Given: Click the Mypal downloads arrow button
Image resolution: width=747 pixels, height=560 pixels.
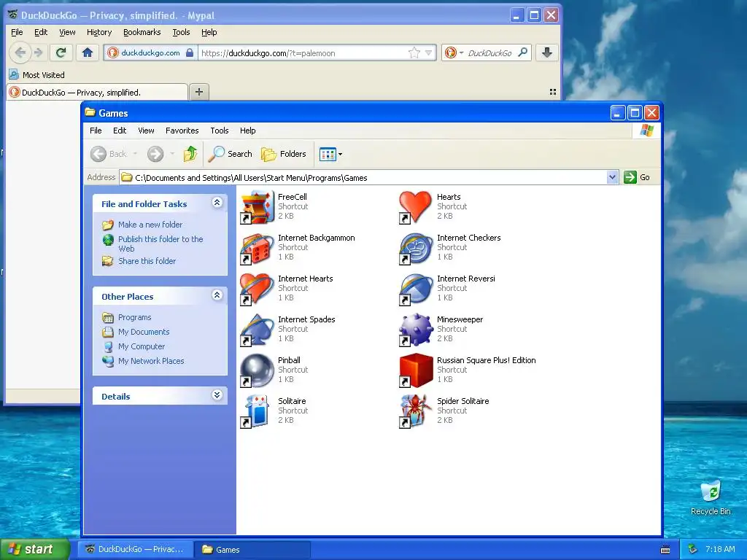Looking at the screenshot, I should [547, 52].
